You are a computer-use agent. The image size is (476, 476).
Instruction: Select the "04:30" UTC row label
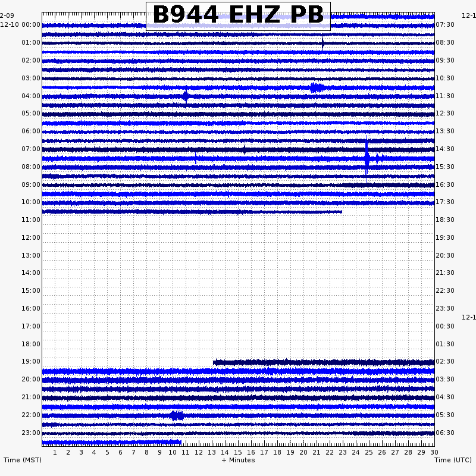point(445,397)
